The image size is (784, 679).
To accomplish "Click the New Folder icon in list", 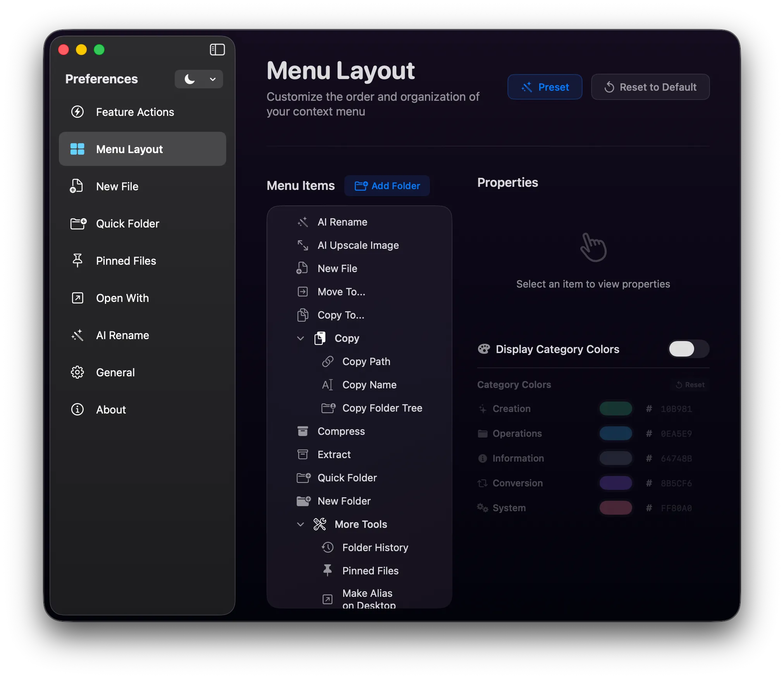I will pyautogui.click(x=304, y=501).
